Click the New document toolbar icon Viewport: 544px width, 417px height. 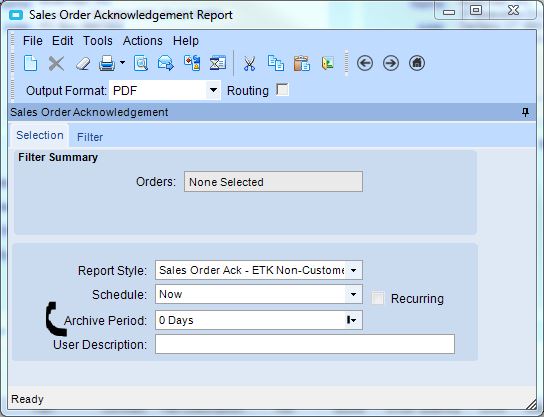pyautogui.click(x=31, y=63)
